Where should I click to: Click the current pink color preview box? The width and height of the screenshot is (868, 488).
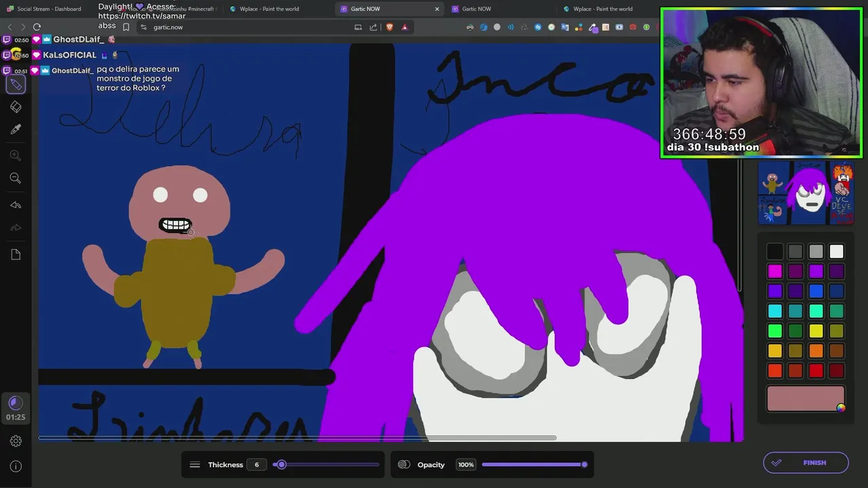click(x=805, y=399)
